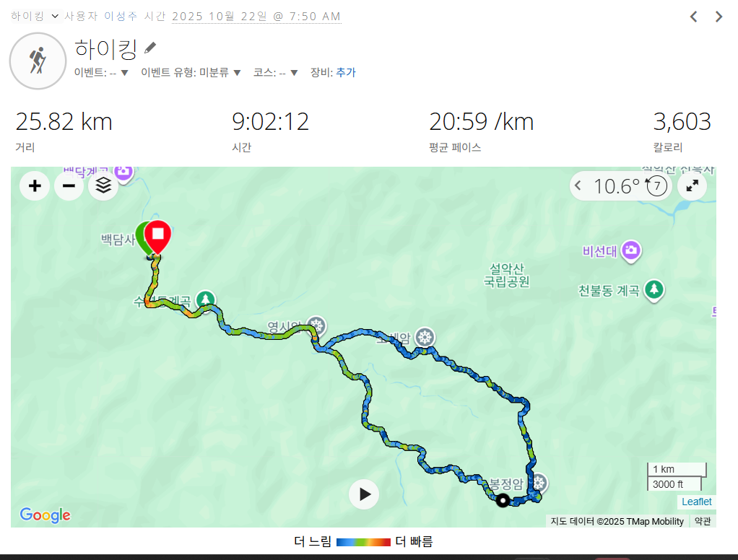
Task: Open the 코스 dropdown
Action: (276, 72)
